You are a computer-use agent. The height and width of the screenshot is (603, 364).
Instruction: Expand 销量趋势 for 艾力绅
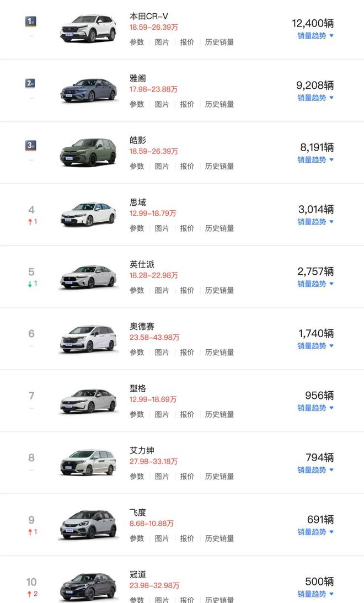tap(315, 470)
